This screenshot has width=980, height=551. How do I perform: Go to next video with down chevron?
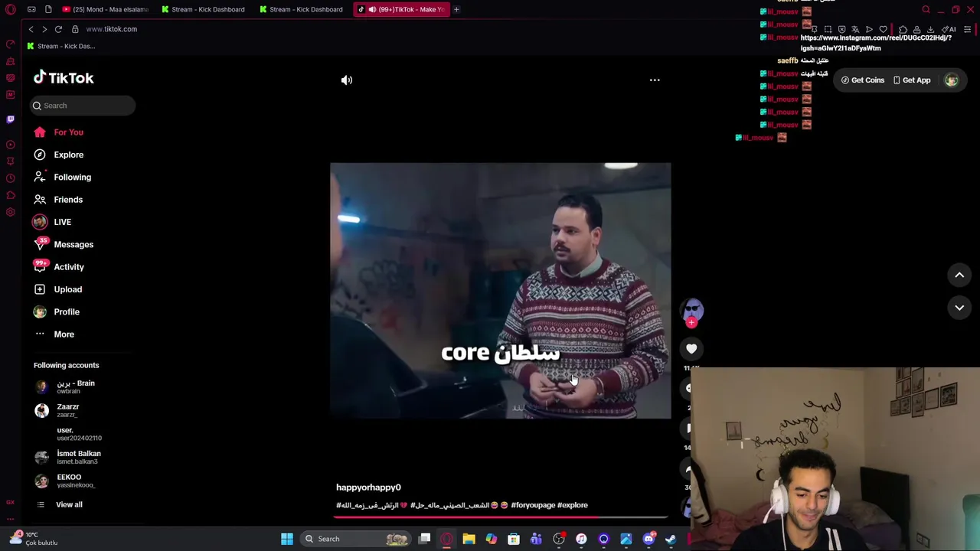[x=959, y=307]
